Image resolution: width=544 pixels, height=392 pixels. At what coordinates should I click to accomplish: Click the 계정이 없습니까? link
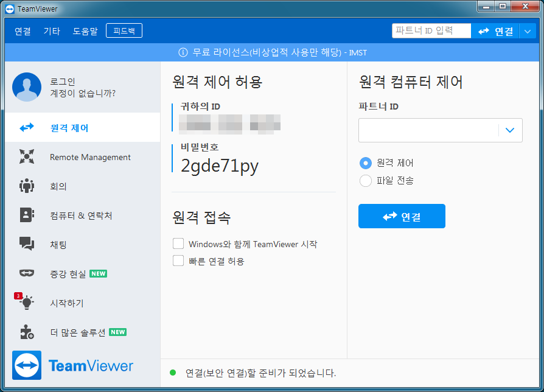click(x=83, y=93)
